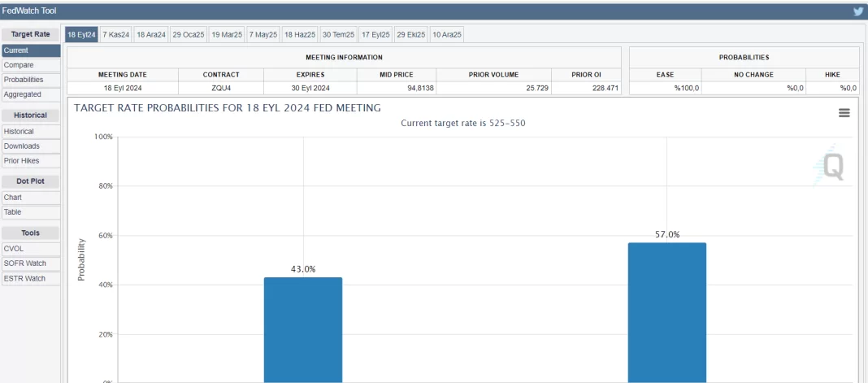Open the Aggregated view

click(31, 94)
